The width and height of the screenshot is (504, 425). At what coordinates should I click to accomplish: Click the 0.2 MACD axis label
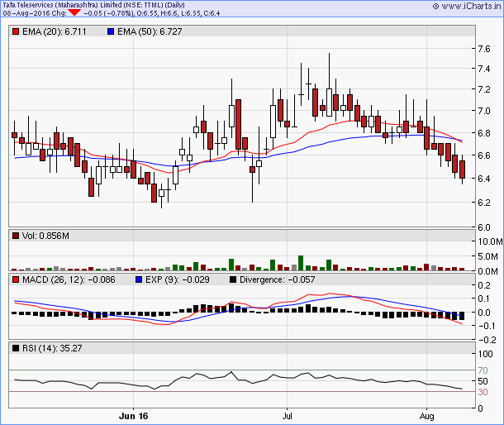483,285
